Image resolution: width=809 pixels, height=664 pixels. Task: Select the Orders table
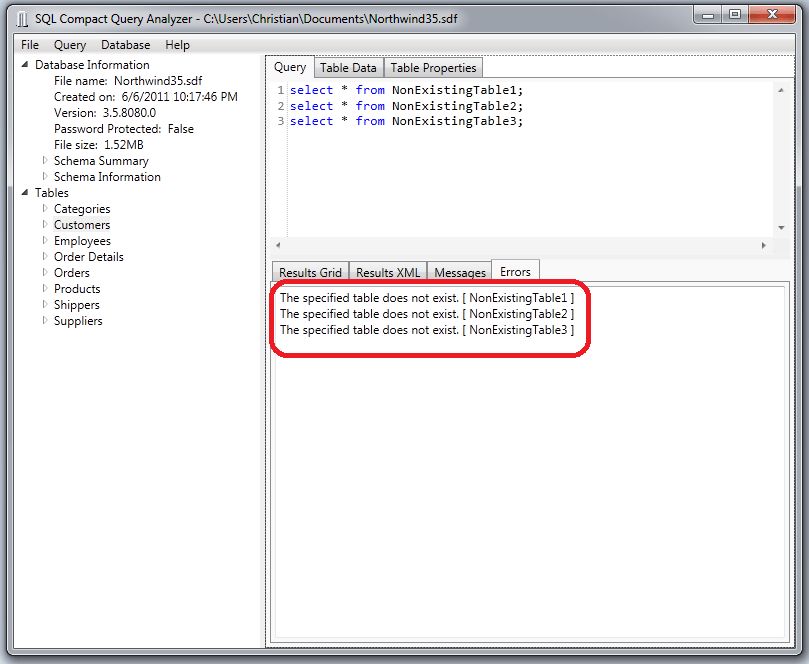point(72,272)
